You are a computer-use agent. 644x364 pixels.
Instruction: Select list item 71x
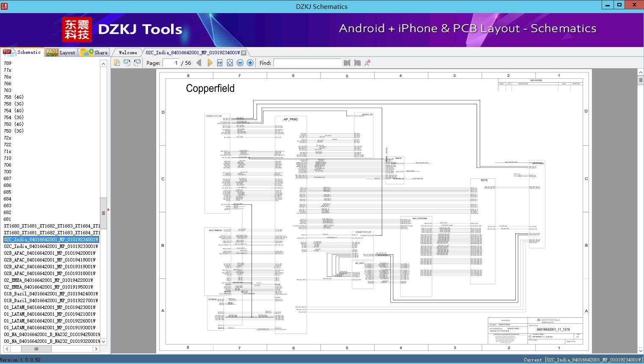coord(8,151)
